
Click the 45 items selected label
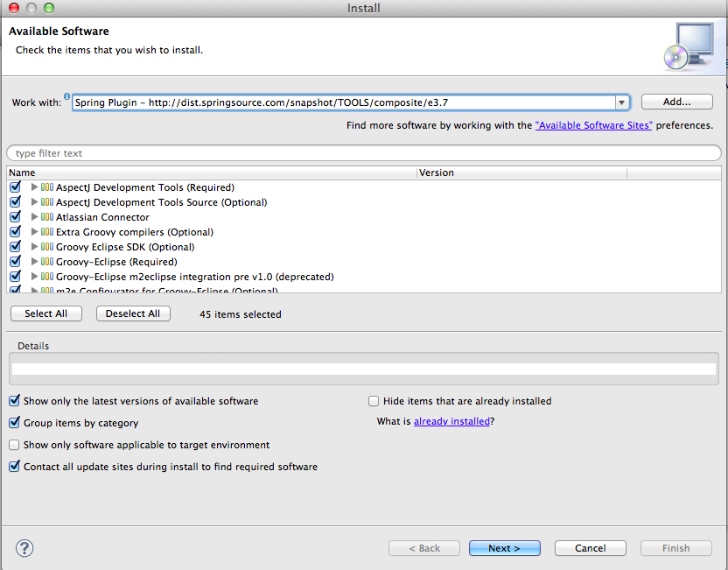click(241, 314)
